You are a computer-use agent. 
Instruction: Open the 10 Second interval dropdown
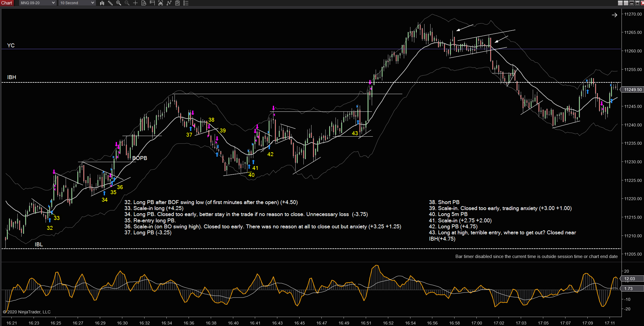pos(77,3)
